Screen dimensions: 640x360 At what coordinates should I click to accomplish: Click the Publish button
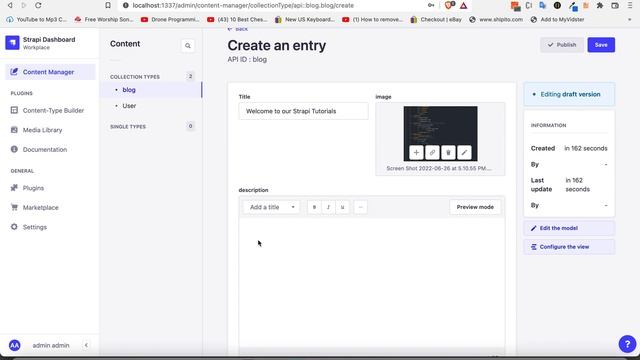click(x=562, y=45)
